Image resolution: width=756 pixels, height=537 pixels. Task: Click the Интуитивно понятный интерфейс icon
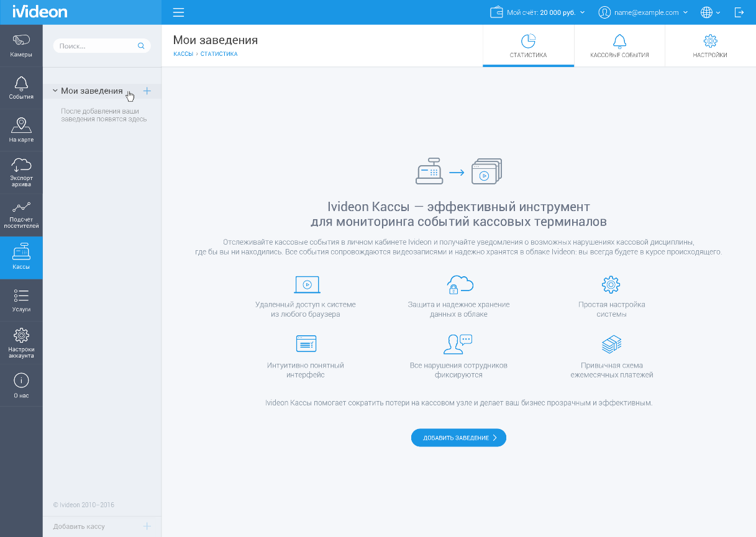(x=306, y=343)
